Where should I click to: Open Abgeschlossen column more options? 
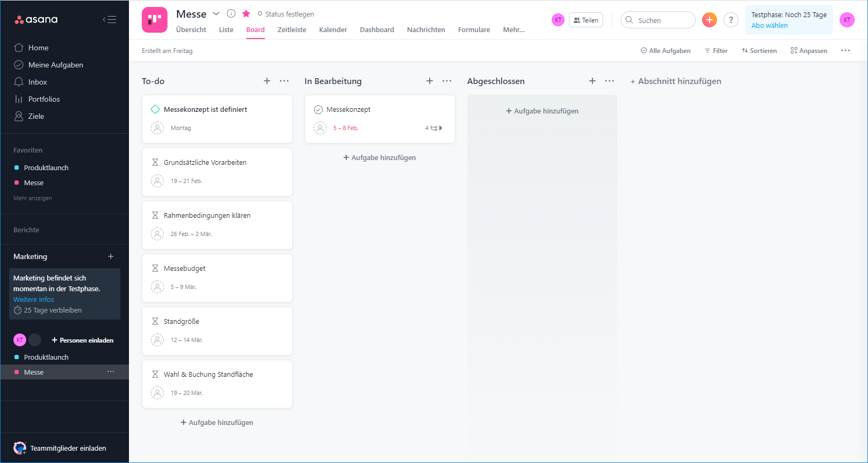(x=610, y=81)
